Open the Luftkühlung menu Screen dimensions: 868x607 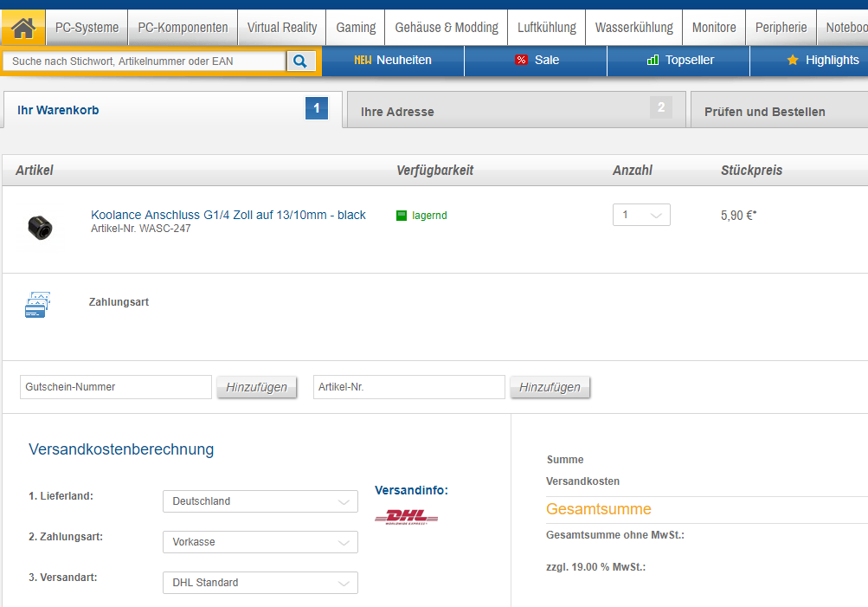coord(546,27)
